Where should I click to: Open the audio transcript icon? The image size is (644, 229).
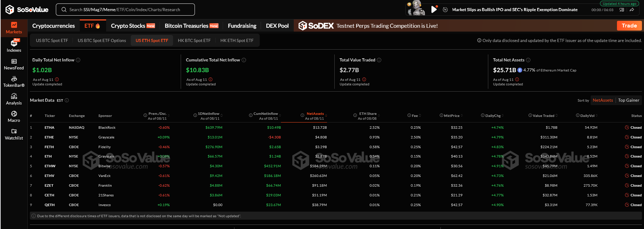point(622,10)
